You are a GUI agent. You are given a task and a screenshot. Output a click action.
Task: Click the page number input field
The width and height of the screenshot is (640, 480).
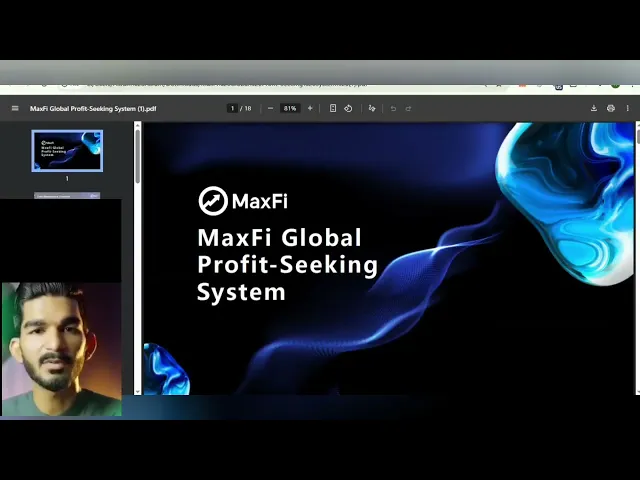232,108
